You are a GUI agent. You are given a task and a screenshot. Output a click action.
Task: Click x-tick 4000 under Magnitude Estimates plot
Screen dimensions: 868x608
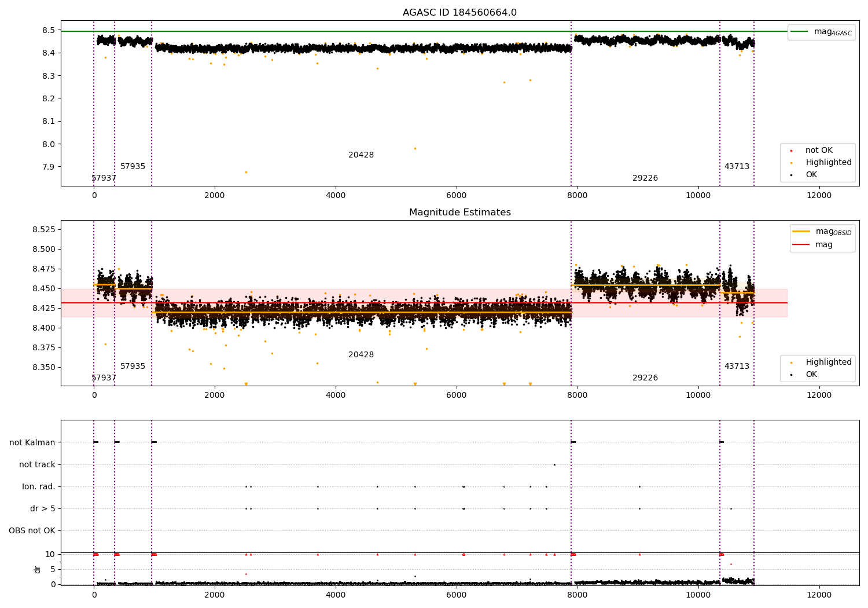(336, 395)
